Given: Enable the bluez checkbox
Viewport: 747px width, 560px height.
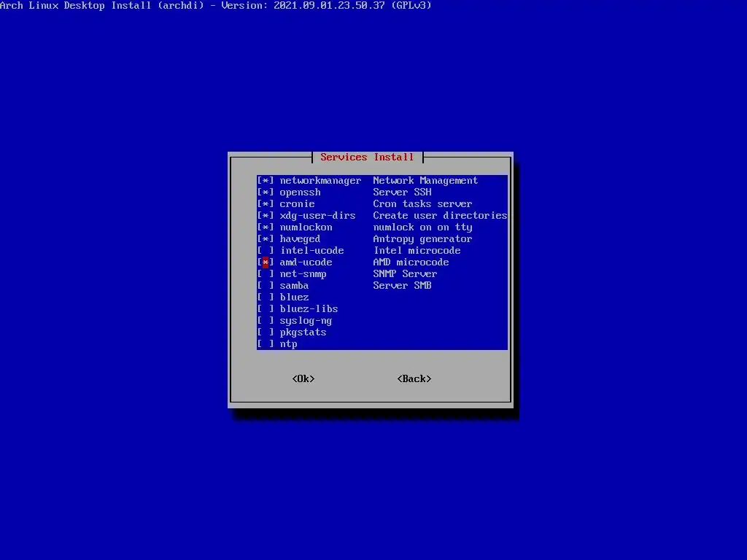Looking at the screenshot, I should (266, 297).
